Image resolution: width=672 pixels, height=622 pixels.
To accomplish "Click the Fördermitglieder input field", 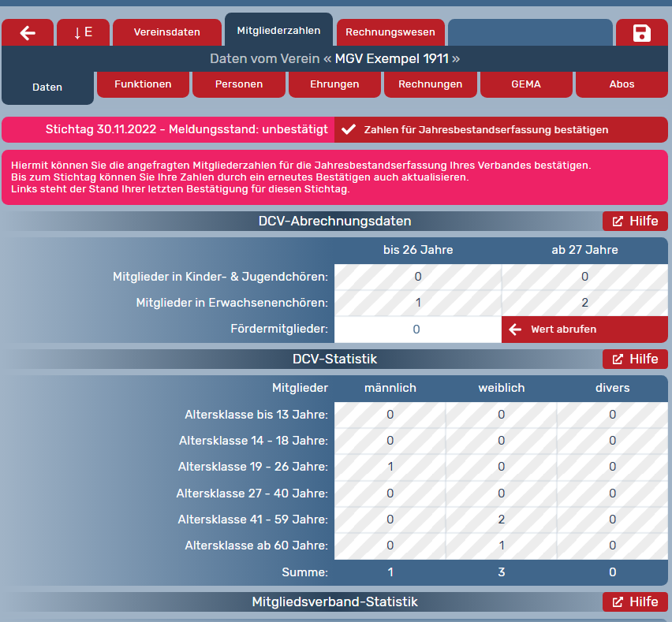I will (417, 330).
